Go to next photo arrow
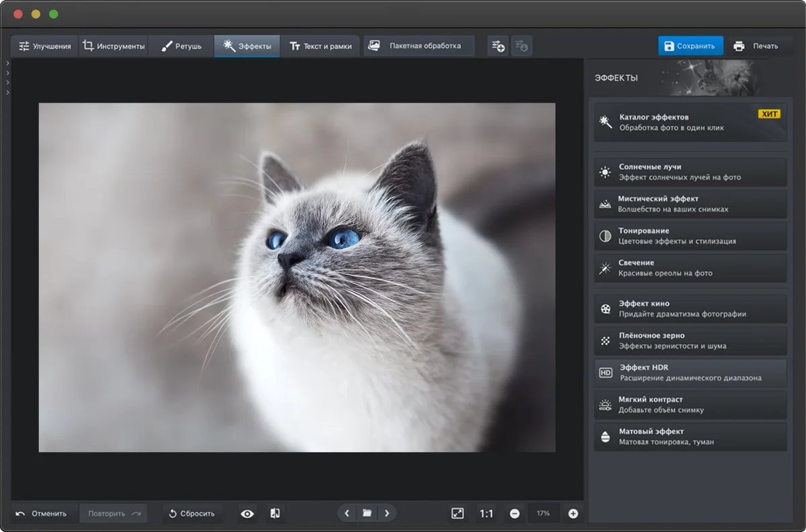This screenshot has height=532, width=806. 387,513
